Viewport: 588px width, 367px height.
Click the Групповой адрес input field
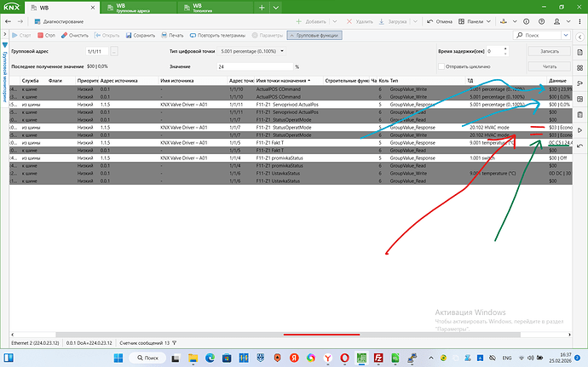click(x=97, y=51)
